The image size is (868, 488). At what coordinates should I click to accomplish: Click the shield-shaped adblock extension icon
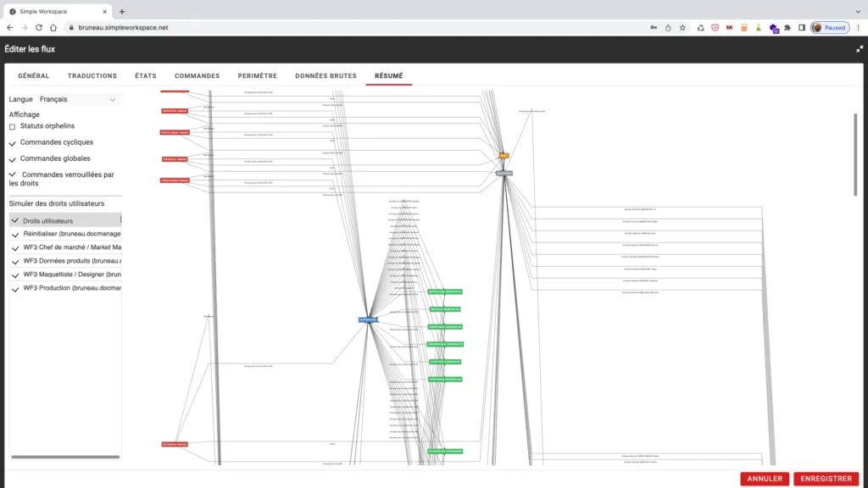pyautogui.click(x=715, y=26)
